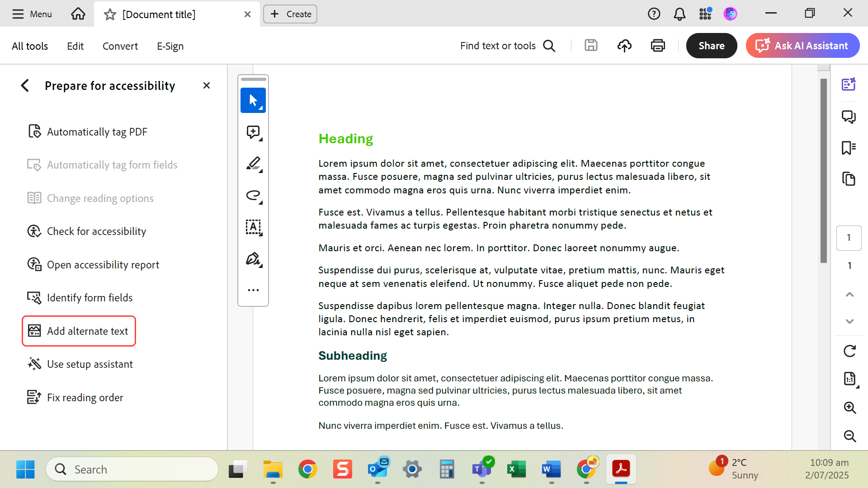Image resolution: width=868 pixels, height=488 pixels.
Task: Click the current page number box
Action: pos(849,238)
